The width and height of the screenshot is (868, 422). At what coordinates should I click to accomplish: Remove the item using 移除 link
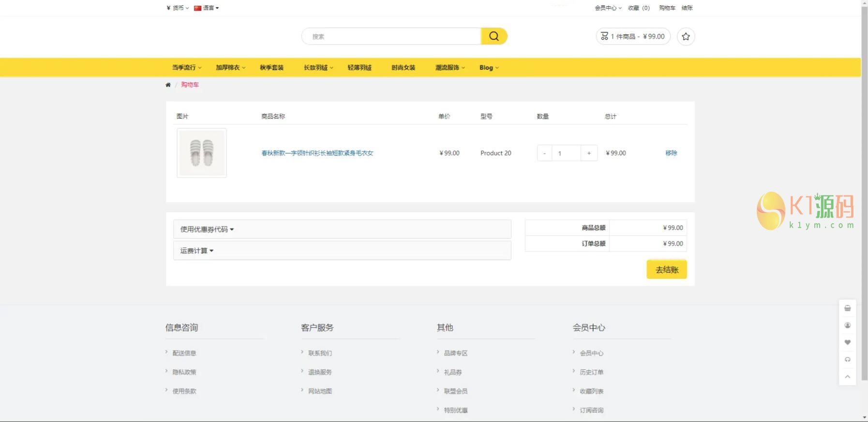[x=671, y=153]
